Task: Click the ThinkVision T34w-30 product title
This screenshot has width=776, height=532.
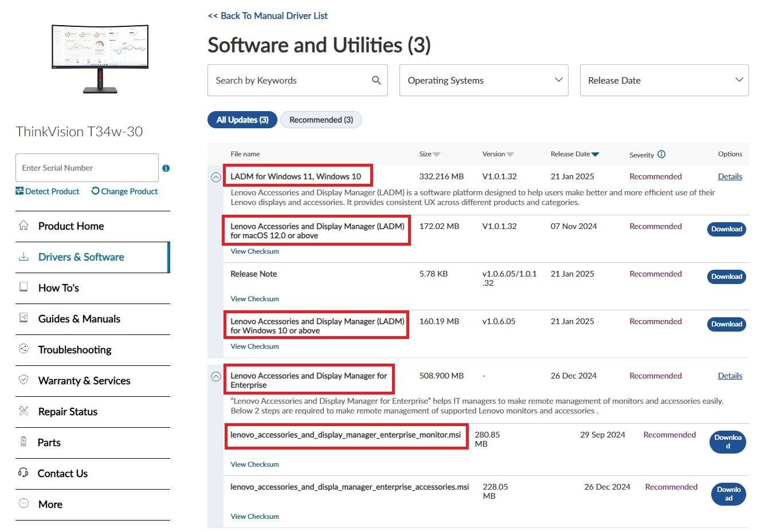Action: point(79,132)
